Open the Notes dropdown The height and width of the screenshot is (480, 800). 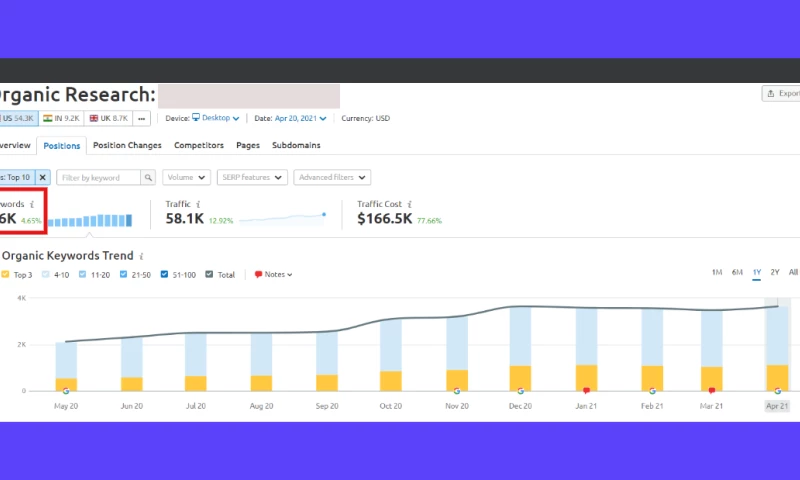coord(273,274)
